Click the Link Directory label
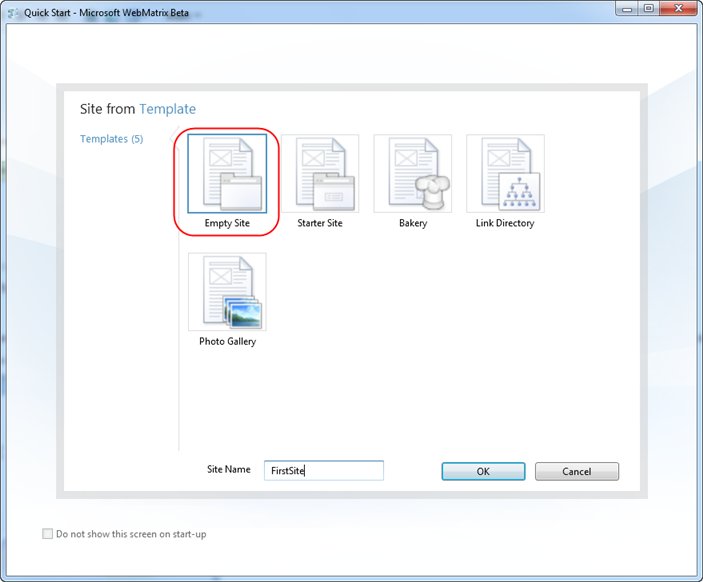The width and height of the screenshot is (703, 582). [x=505, y=223]
